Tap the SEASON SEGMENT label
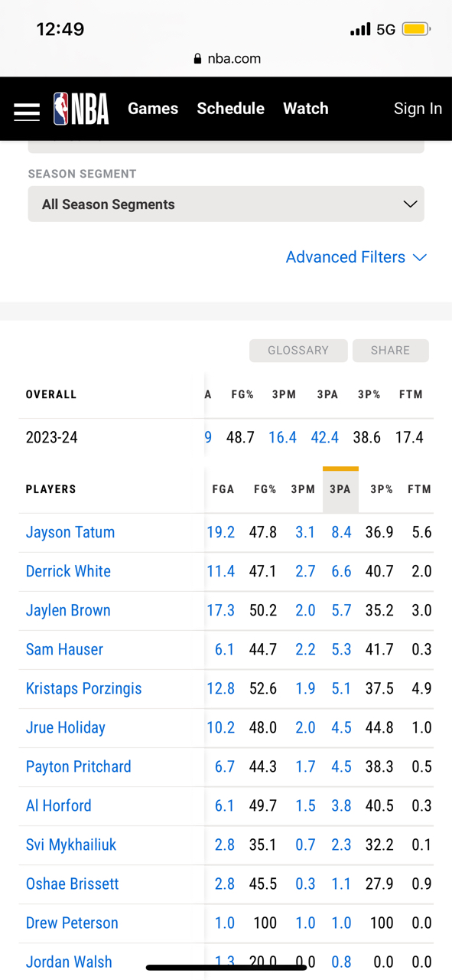Viewport: 452px width, 980px height. click(x=83, y=174)
